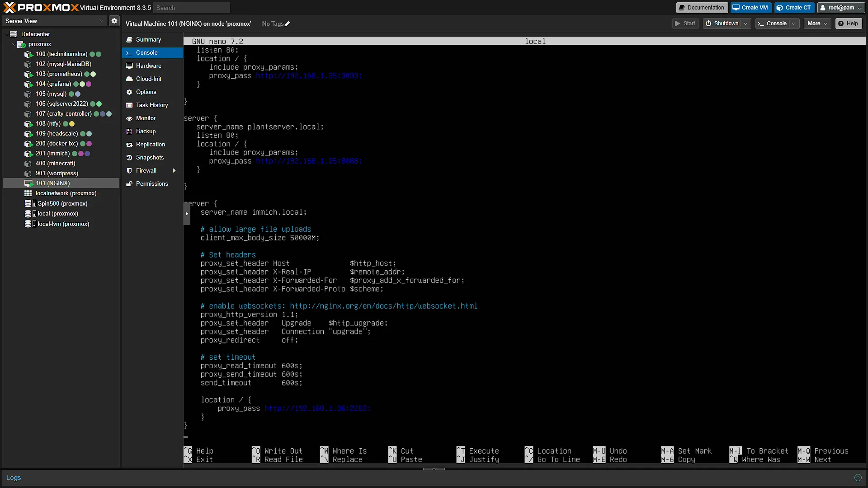Open the Shutdown dropdown arrow
The width and height of the screenshot is (868, 488).
746,23
